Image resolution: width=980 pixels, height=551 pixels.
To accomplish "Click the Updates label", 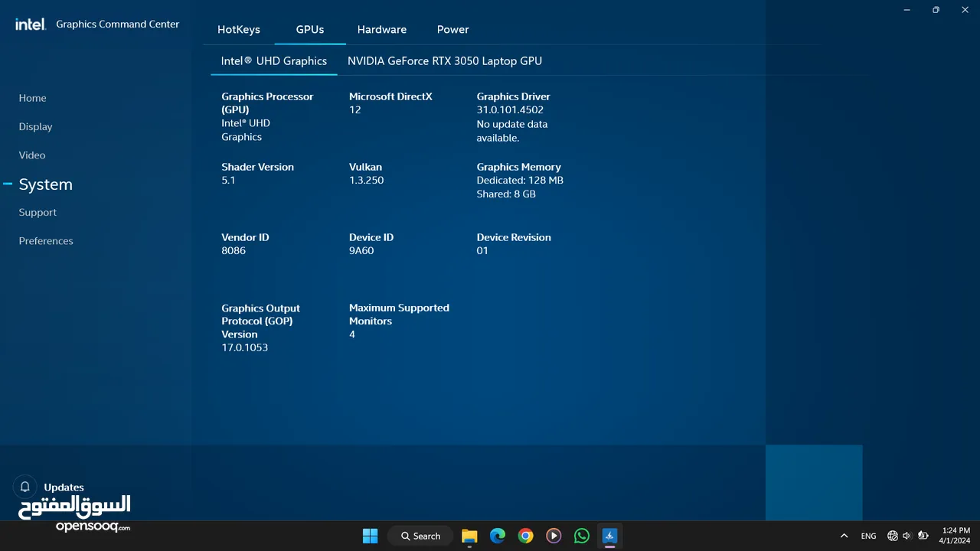I will point(64,487).
